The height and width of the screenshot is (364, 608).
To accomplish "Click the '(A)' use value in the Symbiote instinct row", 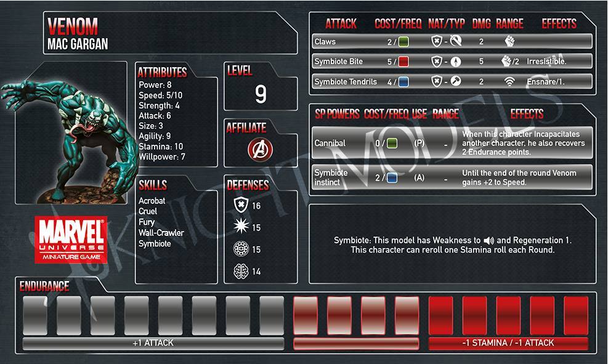I will [x=419, y=177].
